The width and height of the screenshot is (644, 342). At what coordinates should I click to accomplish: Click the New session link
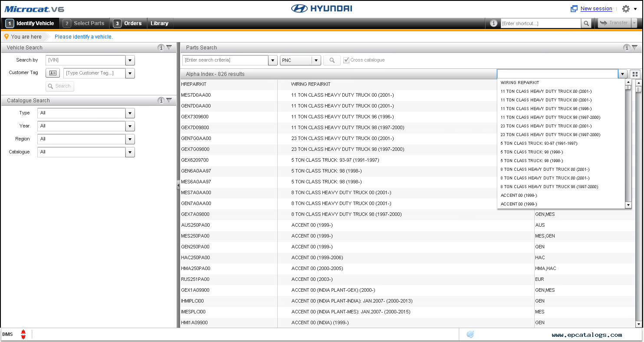tap(596, 9)
